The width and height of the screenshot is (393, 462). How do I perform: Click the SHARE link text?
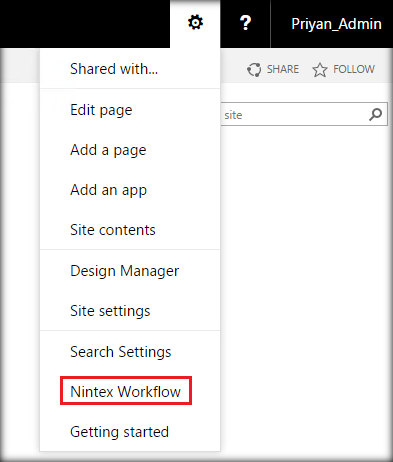[283, 69]
